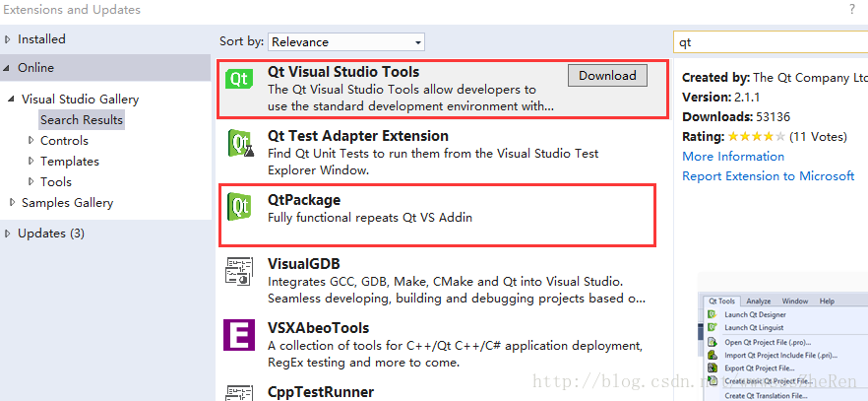Screen dimensions: 868x401
Task: Expand the Templates node
Action: click(31, 162)
